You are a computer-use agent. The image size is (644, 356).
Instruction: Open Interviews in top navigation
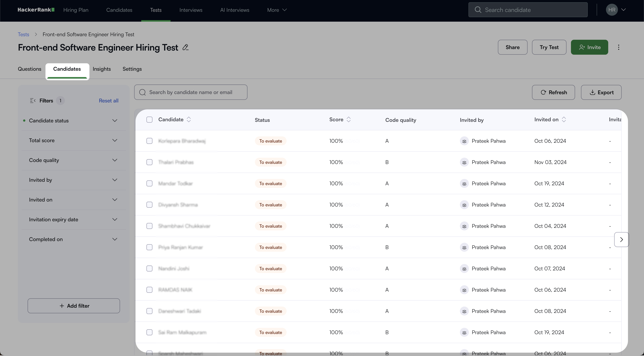[191, 10]
